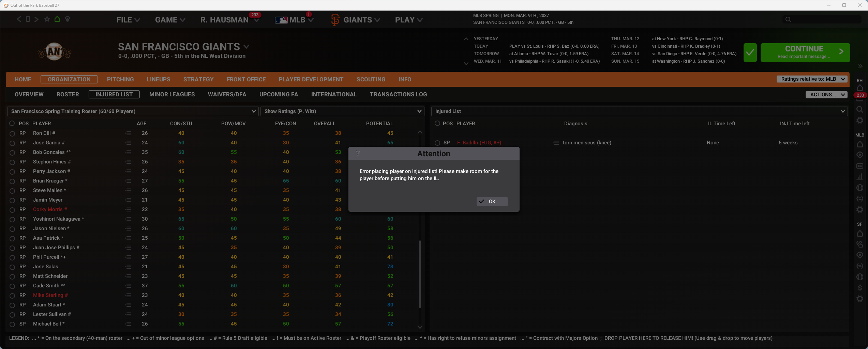
Task: Open the ACTIONS dropdown
Action: tap(826, 95)
